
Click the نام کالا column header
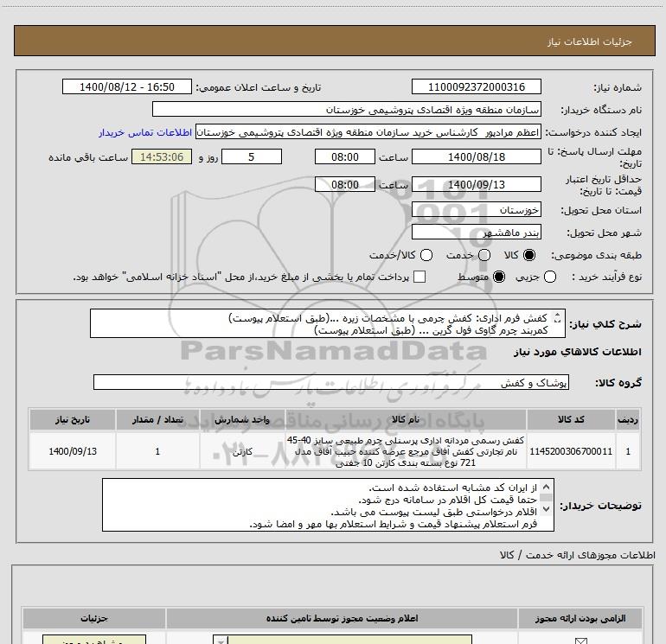pyautogui.click(x=406, y=419)
